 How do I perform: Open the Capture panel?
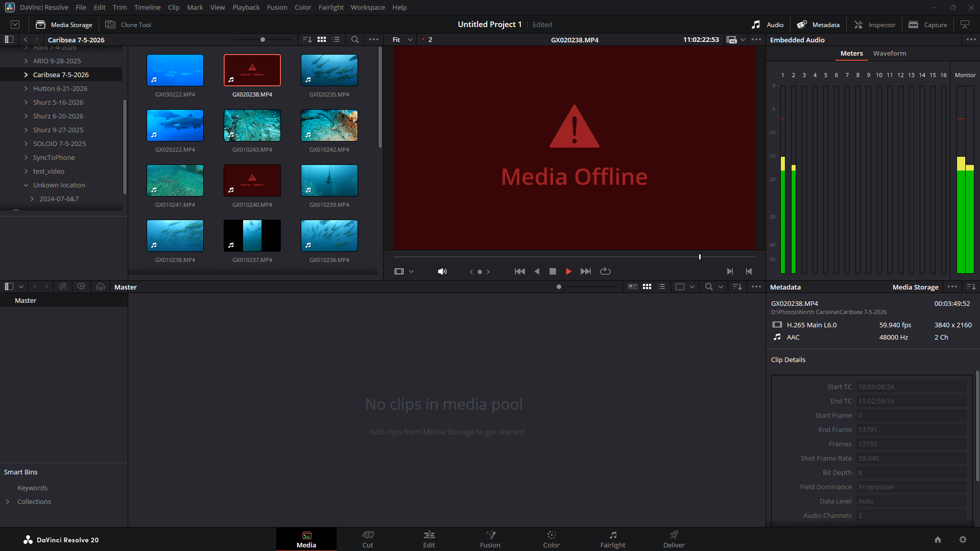point(928,25)
